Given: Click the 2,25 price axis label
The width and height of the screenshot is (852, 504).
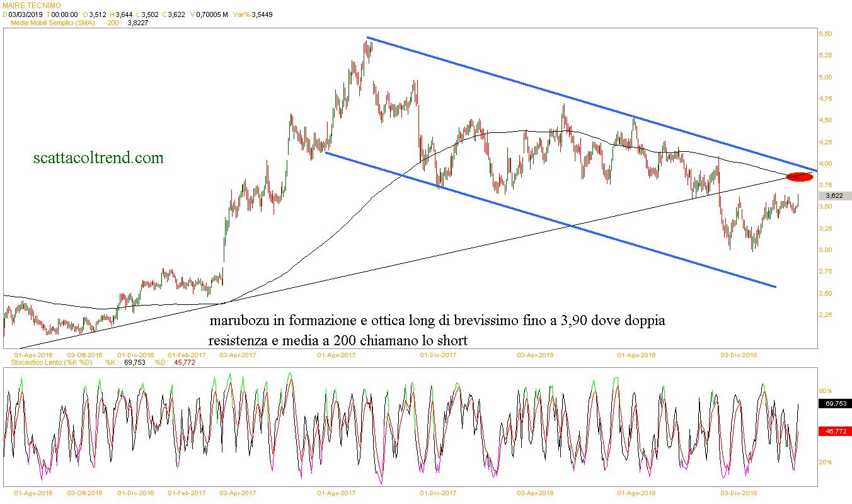Looking at the screenshot, I should coord(826,314).
